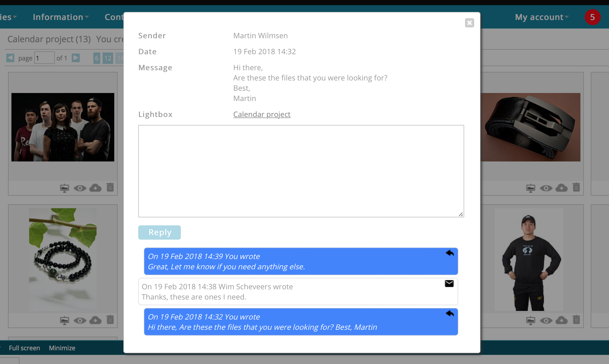Open the band group photo thumbnail

tap(63, 127)
